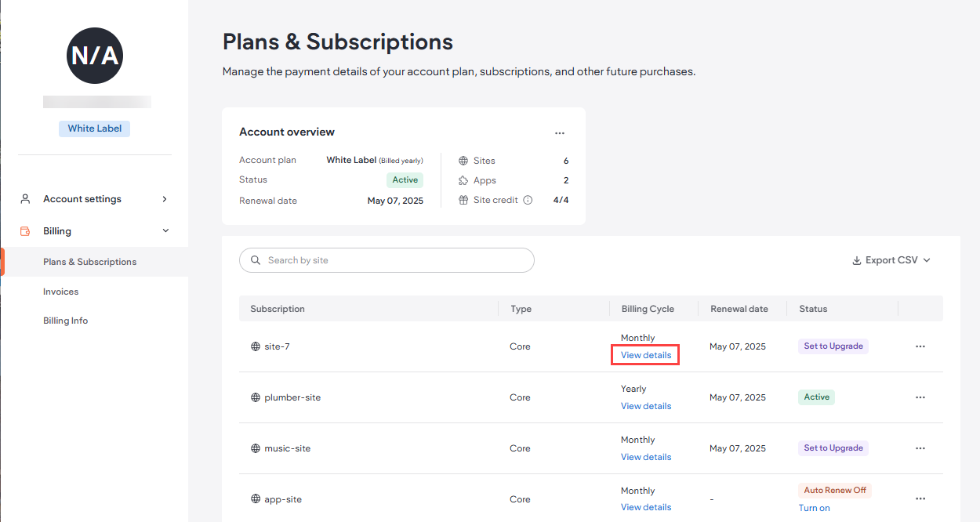Viewport: 980px width, 522px height.
Task: Click the Apps icon in Account overview
Action: [x=462, y=179]
